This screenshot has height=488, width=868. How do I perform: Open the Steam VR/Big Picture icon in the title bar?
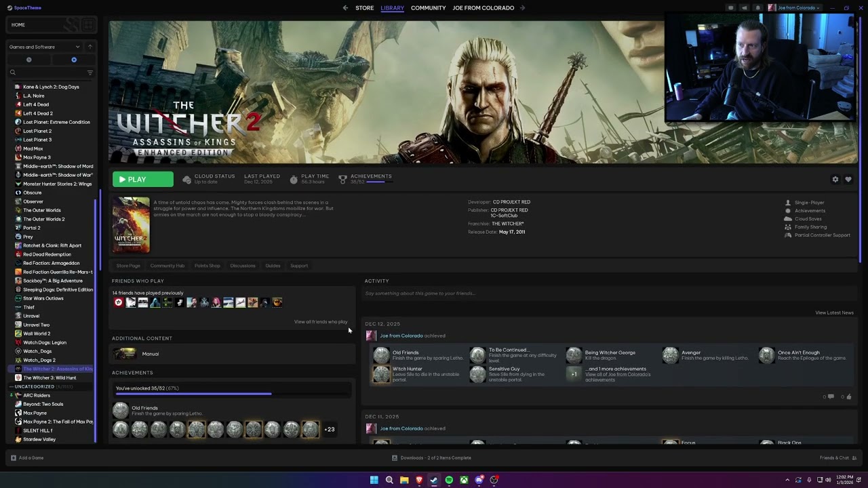pos(730,8)
